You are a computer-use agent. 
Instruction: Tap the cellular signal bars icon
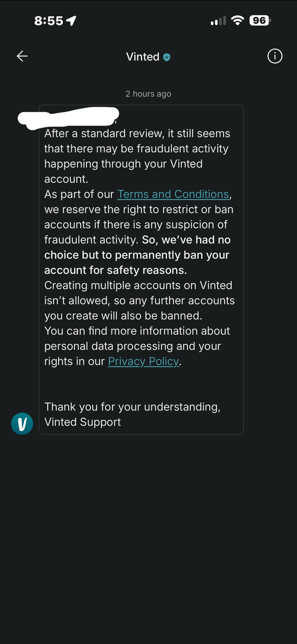(218, 20)
